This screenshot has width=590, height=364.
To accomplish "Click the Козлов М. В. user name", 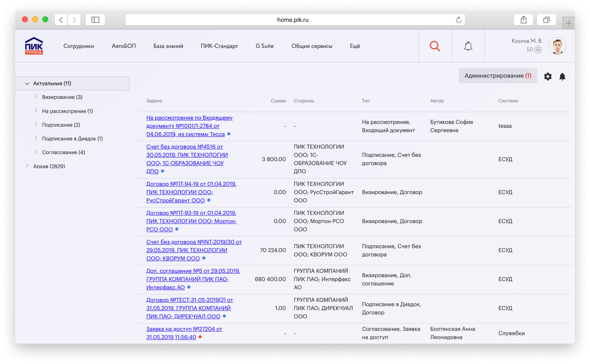I will [527, 41].
